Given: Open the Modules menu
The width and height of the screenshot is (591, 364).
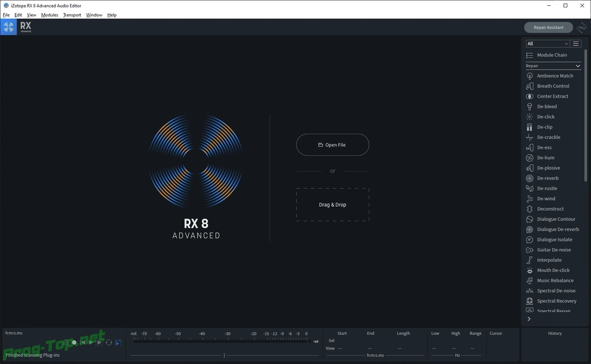Looking at the screenshot, I should 50,15.
